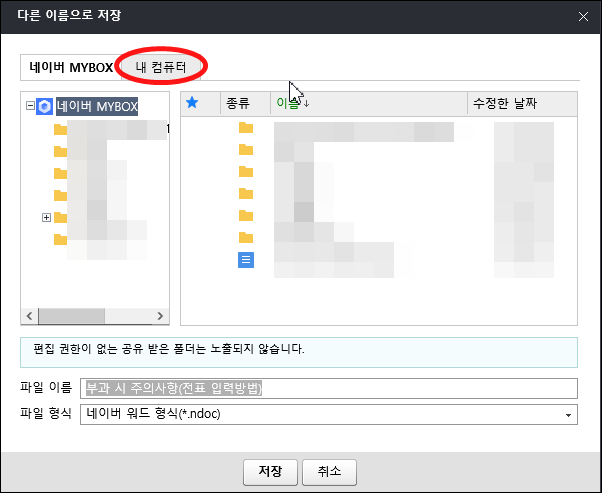Select 네이버 MYBOX root tree item
Image resolution: width=602 pixels, height=493 pixels.
pos(97,106)
